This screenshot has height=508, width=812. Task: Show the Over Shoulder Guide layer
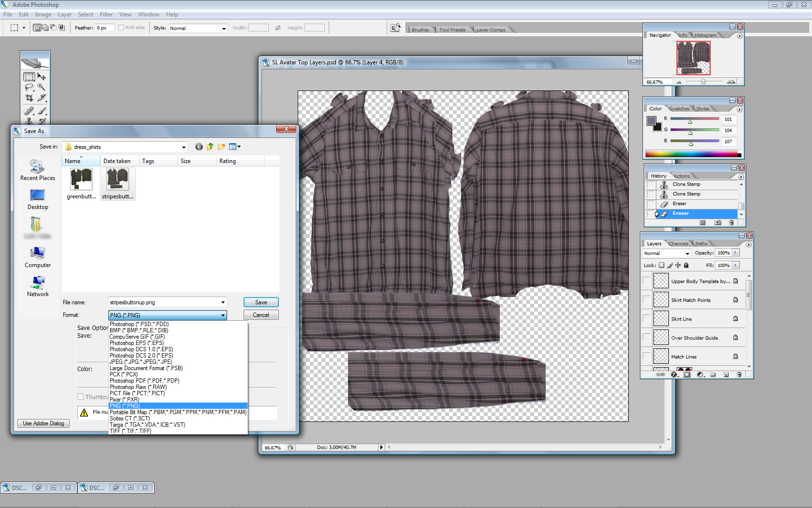(x=646, y=338)
